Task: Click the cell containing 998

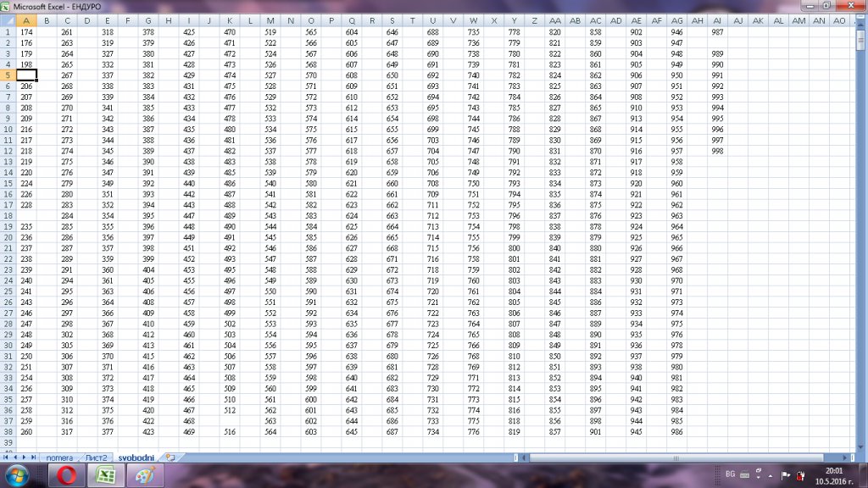Action: [x=717, y=151]
